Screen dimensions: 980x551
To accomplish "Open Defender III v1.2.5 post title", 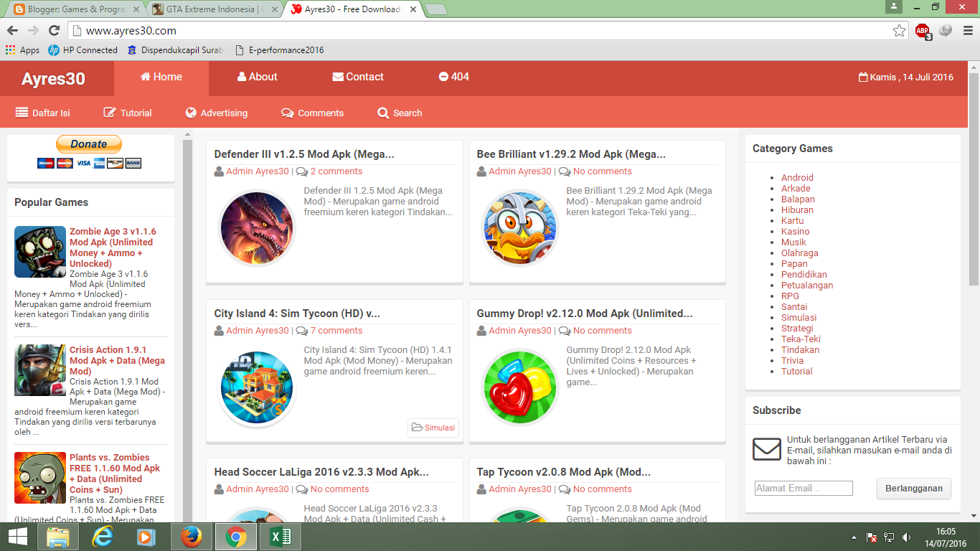I will pos(304,154).
